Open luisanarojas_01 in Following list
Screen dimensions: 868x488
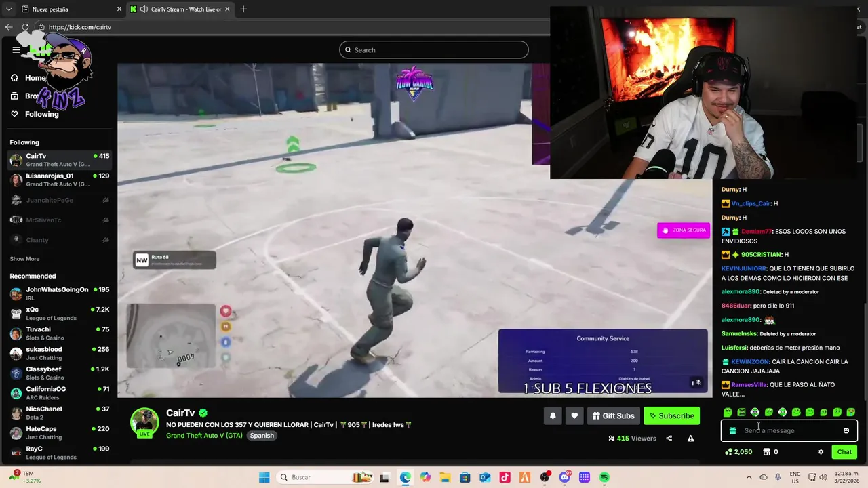(x=60, y=180)
